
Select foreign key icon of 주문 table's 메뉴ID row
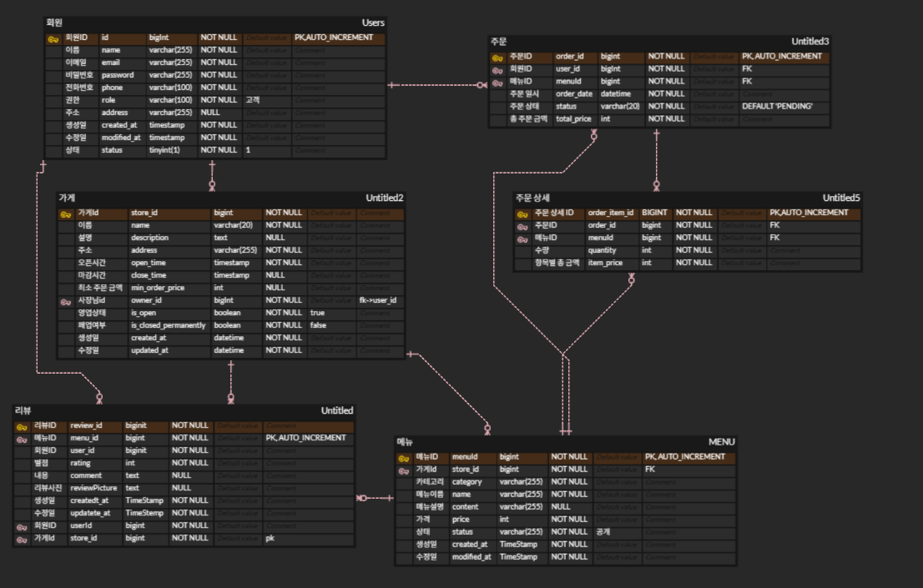coord(497,83)
